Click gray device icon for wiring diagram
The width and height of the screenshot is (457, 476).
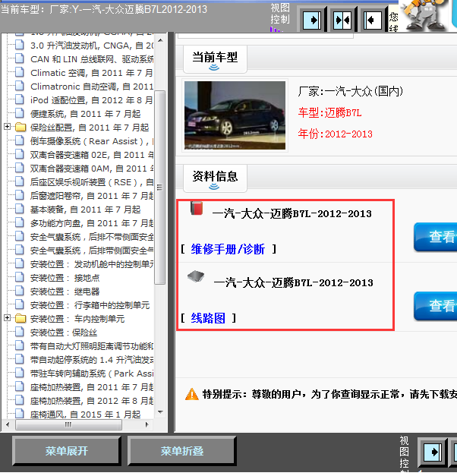(x=196, y=276)
